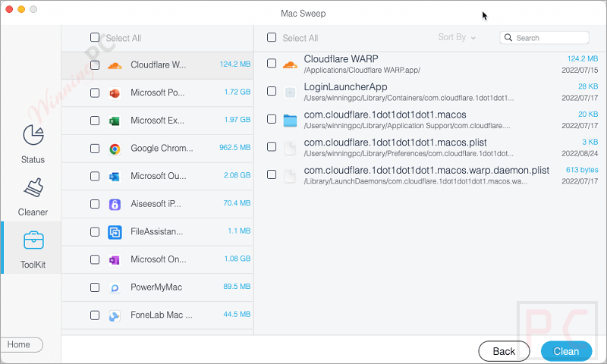Switch to the ToolKit section label
Image resolution: width=607 pixels, height=364 pixels.
(x=33, y=265)
